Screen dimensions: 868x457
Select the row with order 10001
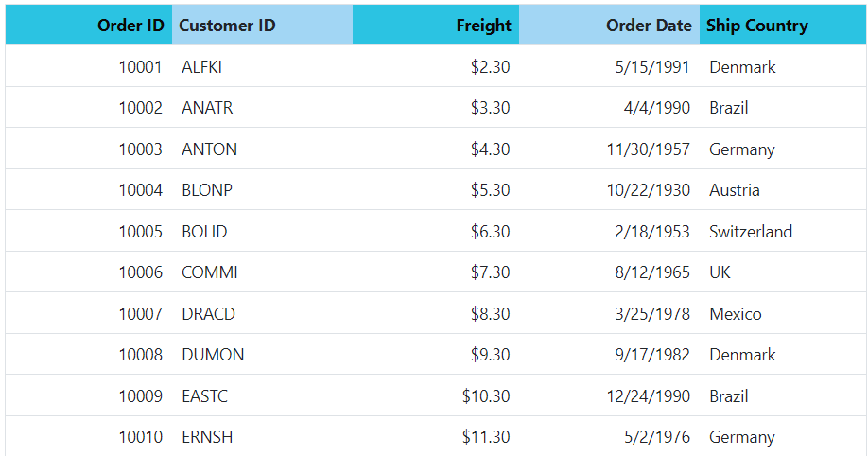pyautogui.click(x=436, y=66)
